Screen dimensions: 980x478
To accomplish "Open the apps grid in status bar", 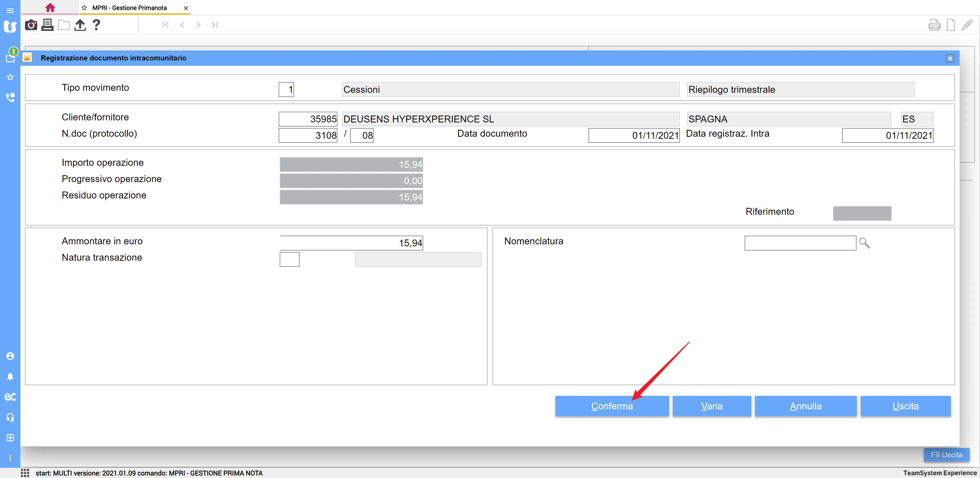I will 25,473.
